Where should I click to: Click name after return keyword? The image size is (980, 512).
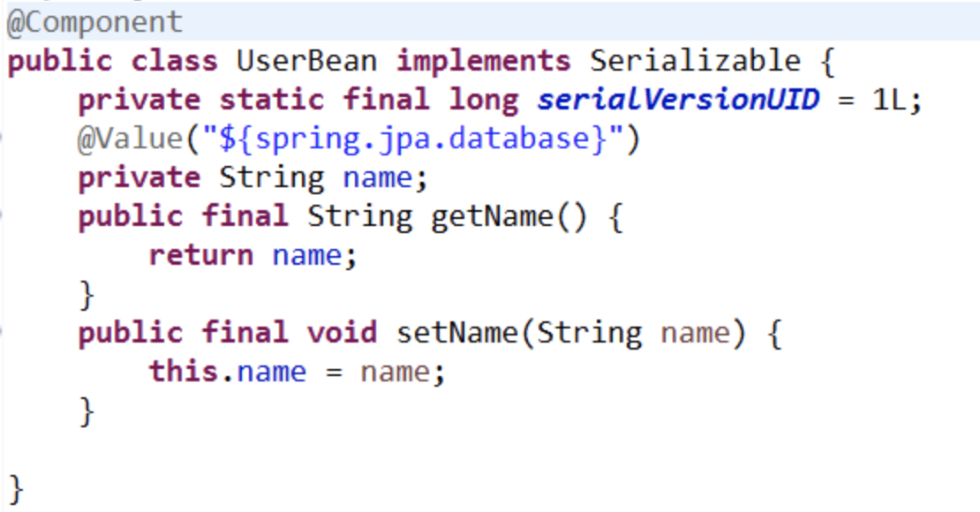tap(306, 255)
